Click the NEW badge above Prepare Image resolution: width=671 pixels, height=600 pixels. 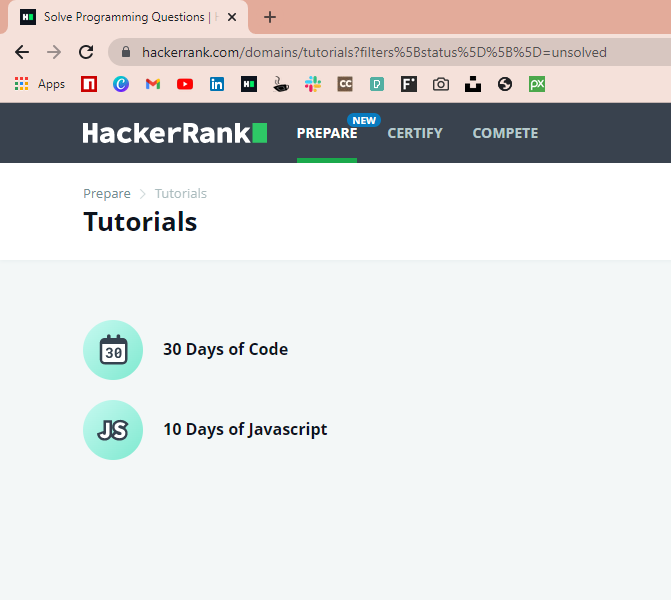click(364, 120)
